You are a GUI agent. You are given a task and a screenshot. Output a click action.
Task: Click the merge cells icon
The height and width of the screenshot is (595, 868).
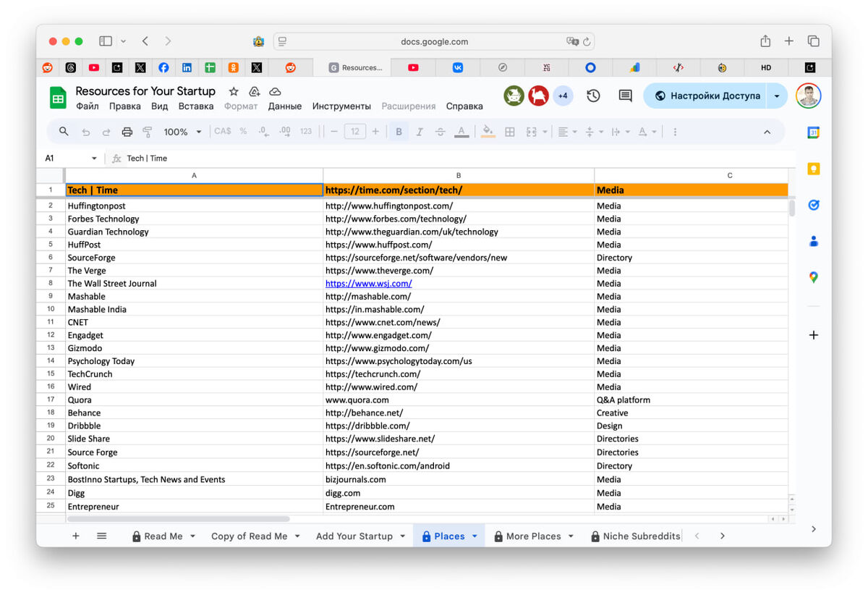(x=532, y=132)
